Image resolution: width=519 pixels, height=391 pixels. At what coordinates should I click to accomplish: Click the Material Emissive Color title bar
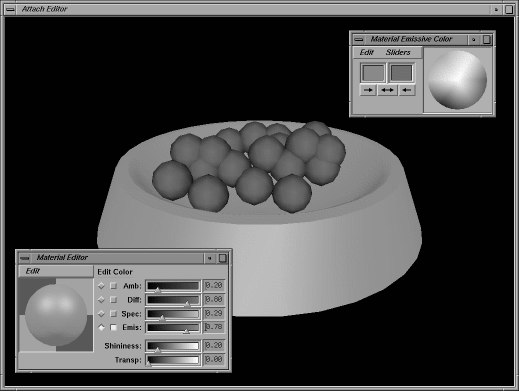(416, 40)
